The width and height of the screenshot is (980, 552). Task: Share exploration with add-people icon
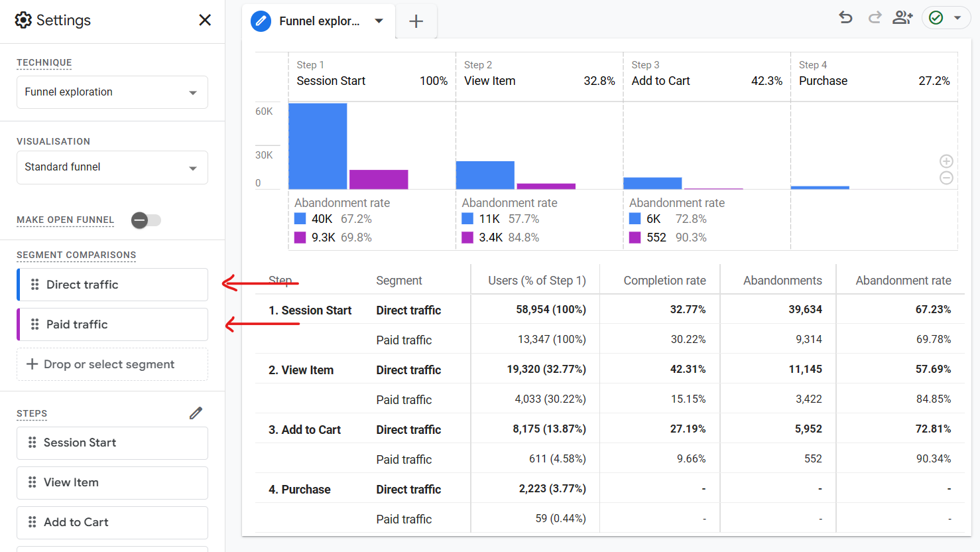902,17
